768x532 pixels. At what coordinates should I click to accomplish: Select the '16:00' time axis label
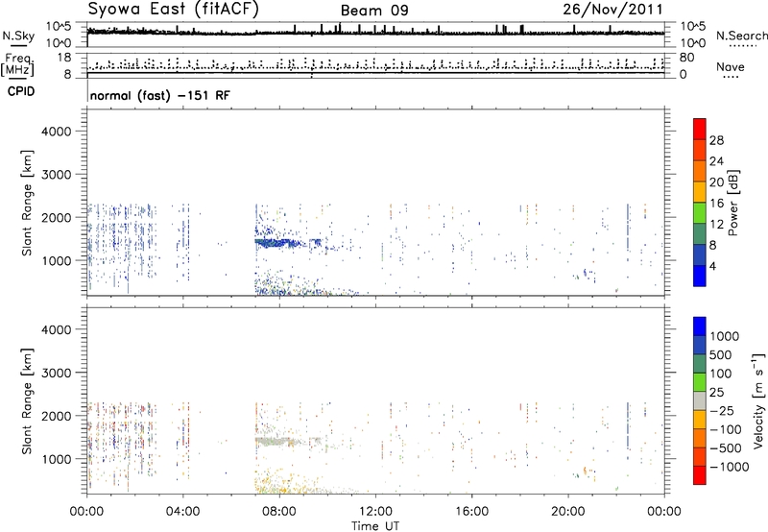pyautogui.click(x=471, y=511)
